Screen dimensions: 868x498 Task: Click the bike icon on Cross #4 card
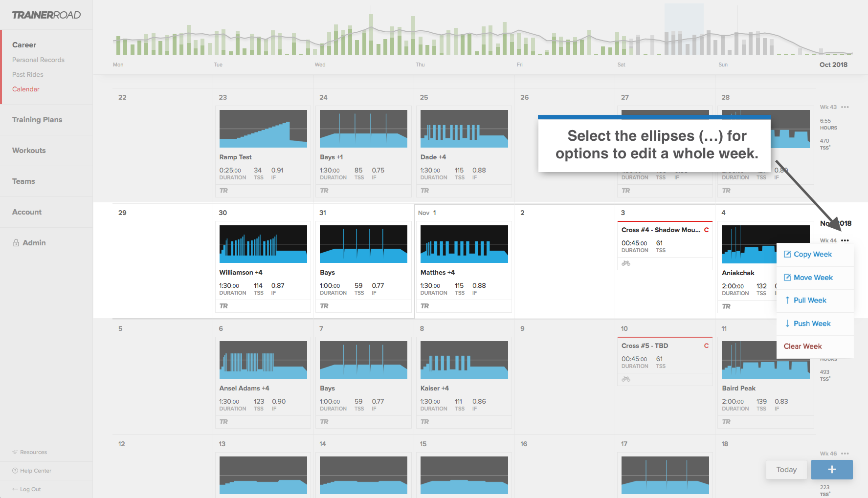click(626, 263)
